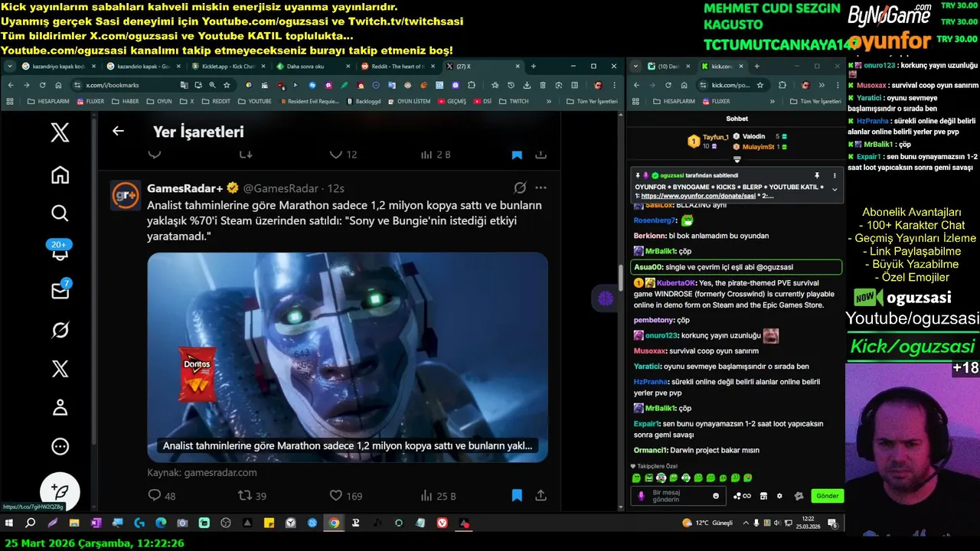Unpin the pinned chat message
Image resolution: width=980 pixels, height=551 pixels.
(817, 175)
